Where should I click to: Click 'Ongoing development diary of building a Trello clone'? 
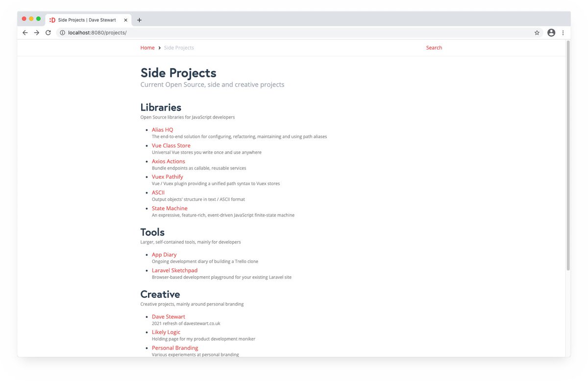click(x=205, y=262)
